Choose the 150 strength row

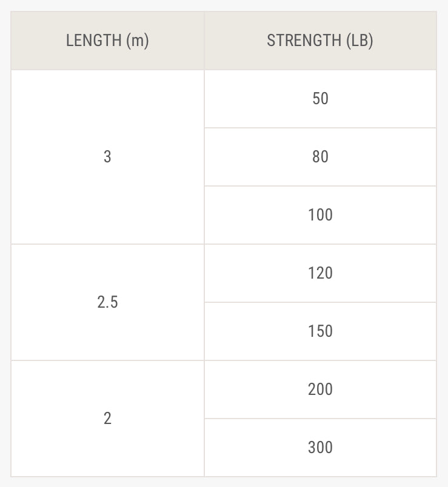tap(320, 331)
